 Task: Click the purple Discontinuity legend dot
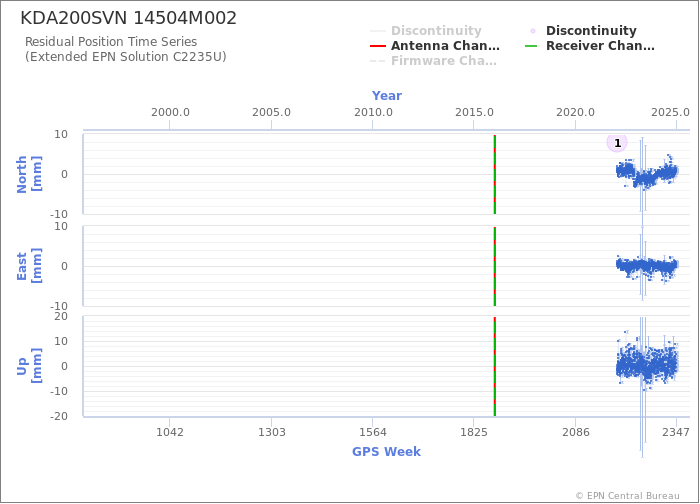(x=533, y=31)
